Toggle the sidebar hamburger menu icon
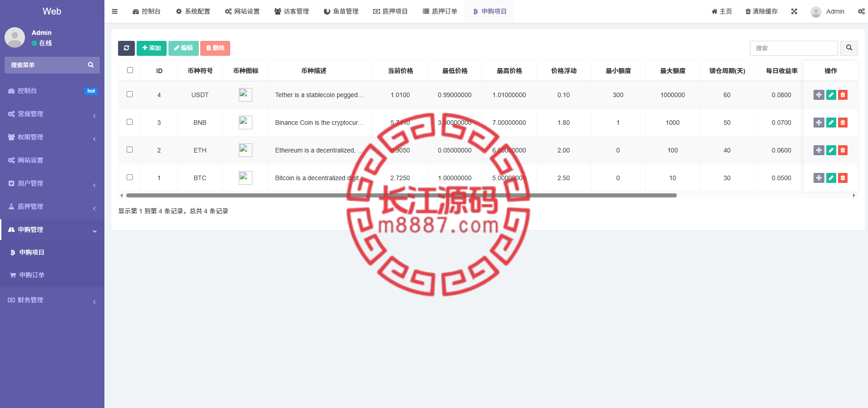 point(114,11)
